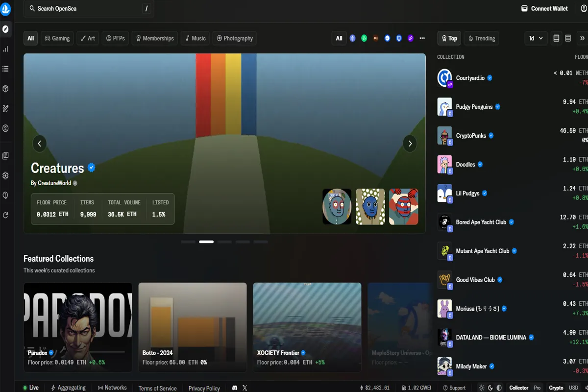Go to the previous banner slide

pyautogui.click(x=39, y=143)
